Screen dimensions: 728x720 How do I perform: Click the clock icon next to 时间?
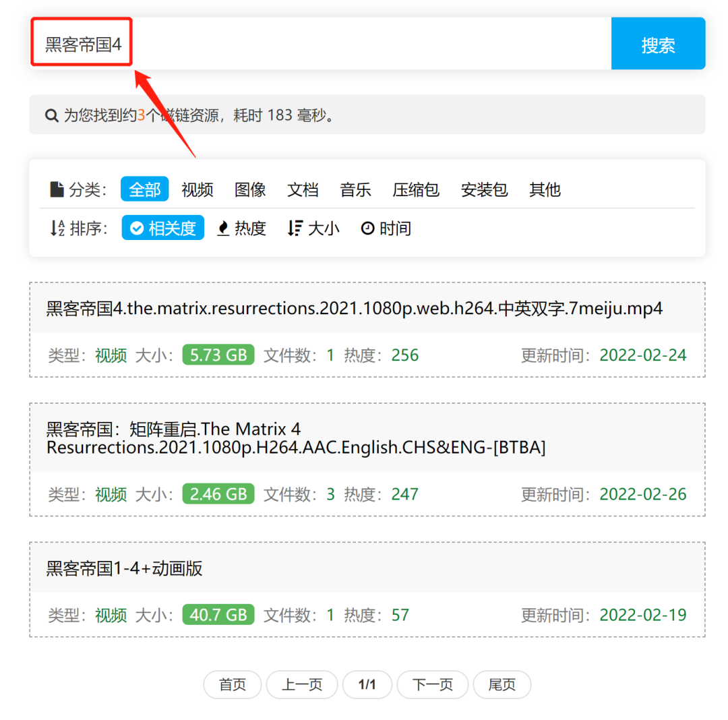tap(368, 228)
